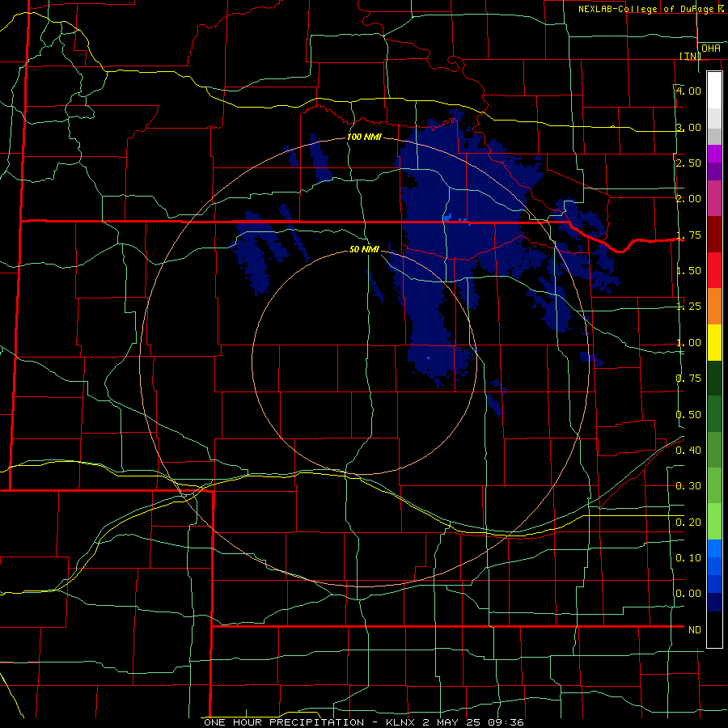
Task: Click the 3.00 legend value
Action: (x=688, y=127)
